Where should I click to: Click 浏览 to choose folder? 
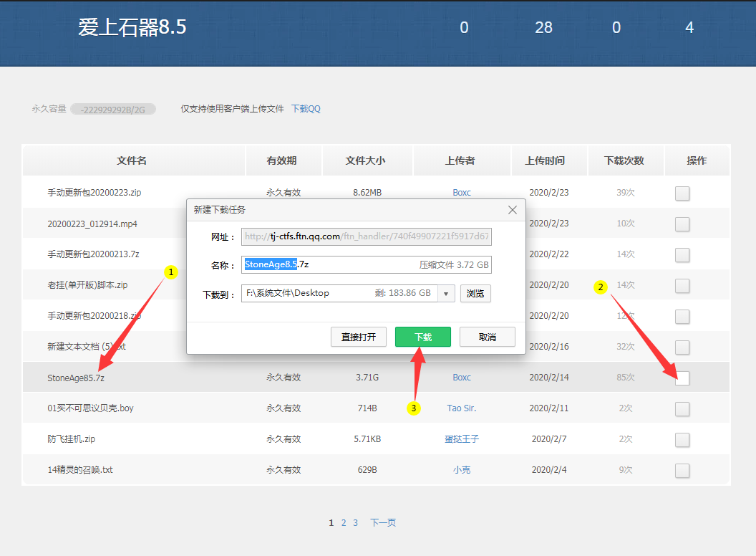pyautogui.click(x=475, y=293)
